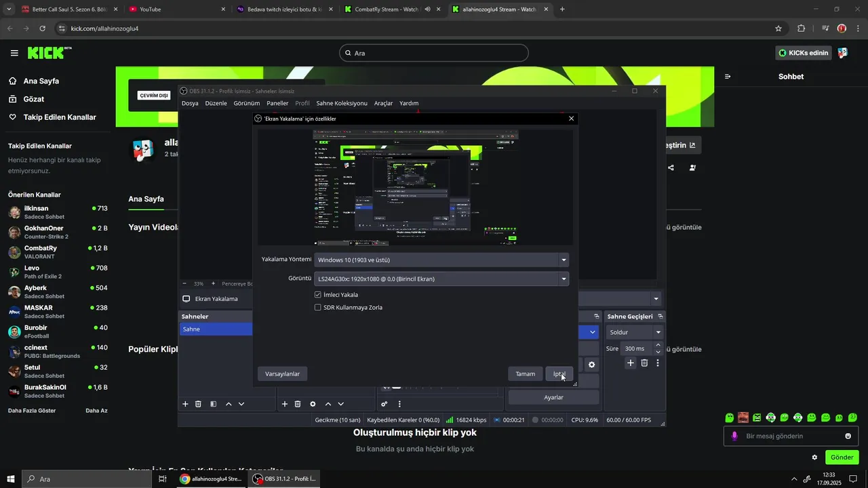The width and height of the screenshot is (868, 488).
Task: Move scene up with the arrow in the Sahneler toolbar
Action: (x=229, y=404)
